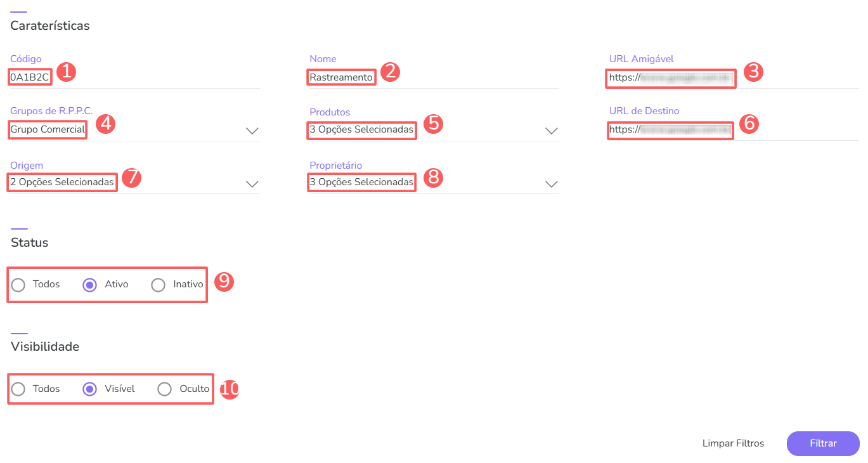The image size is (868, 463).
Task: Select the Oculto radio button
Action: 165,389
